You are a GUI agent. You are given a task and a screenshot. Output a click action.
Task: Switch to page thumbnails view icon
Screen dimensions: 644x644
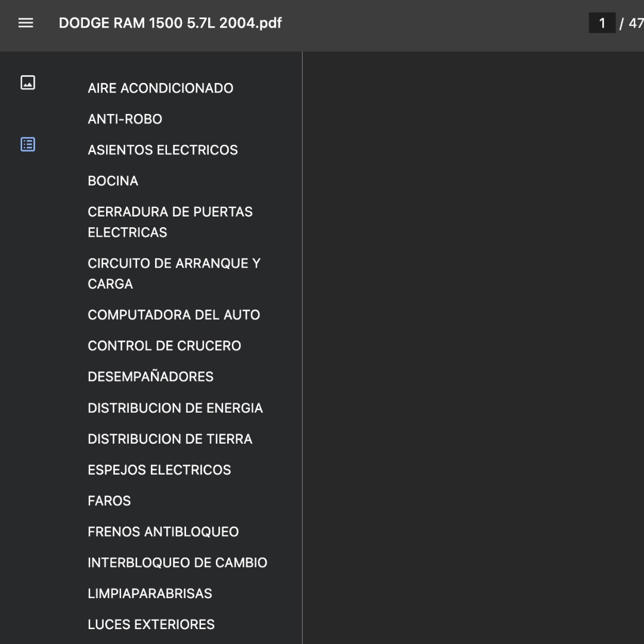28,82
